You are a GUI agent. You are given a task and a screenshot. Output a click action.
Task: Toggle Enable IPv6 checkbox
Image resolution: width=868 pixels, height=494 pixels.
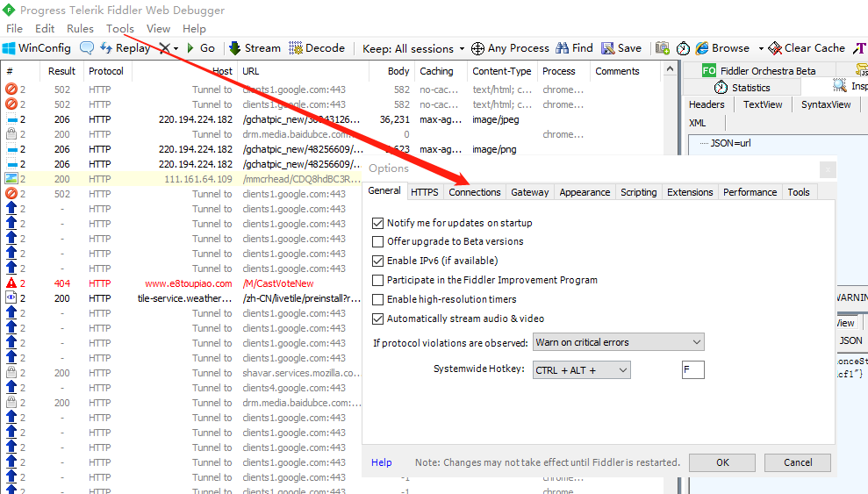(x=377, y=261)
